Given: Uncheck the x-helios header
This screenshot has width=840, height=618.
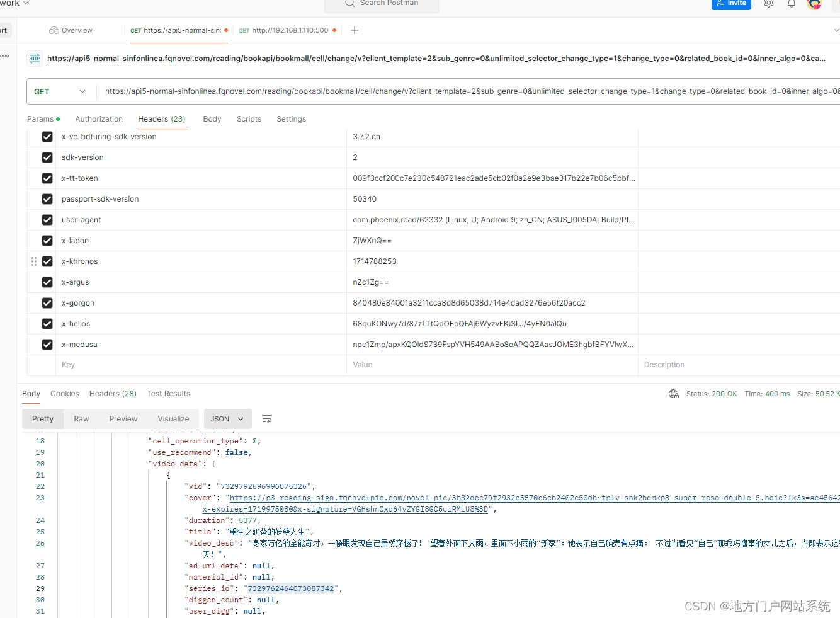Looking at the screenshot, I should coord(47,324).
